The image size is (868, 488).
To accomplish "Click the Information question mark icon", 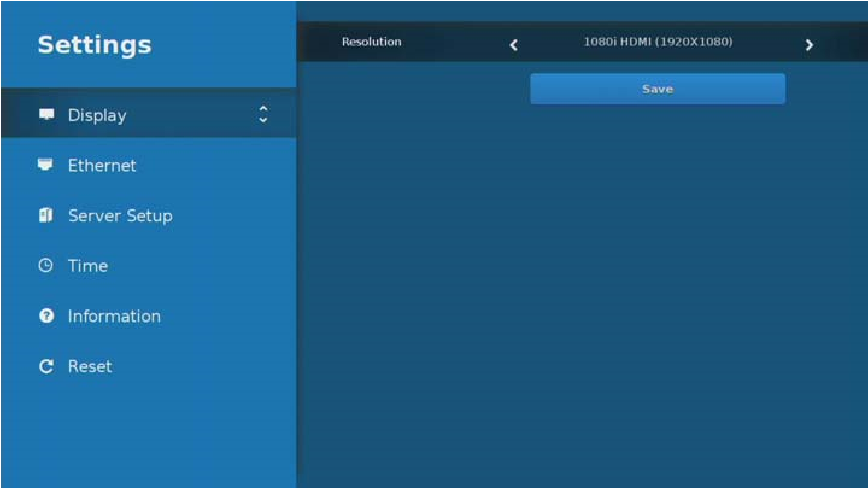I will [46, 315].
